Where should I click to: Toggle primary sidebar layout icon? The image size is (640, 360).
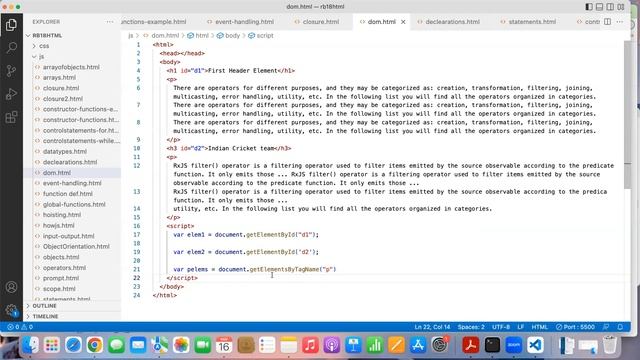pos(589,7)
